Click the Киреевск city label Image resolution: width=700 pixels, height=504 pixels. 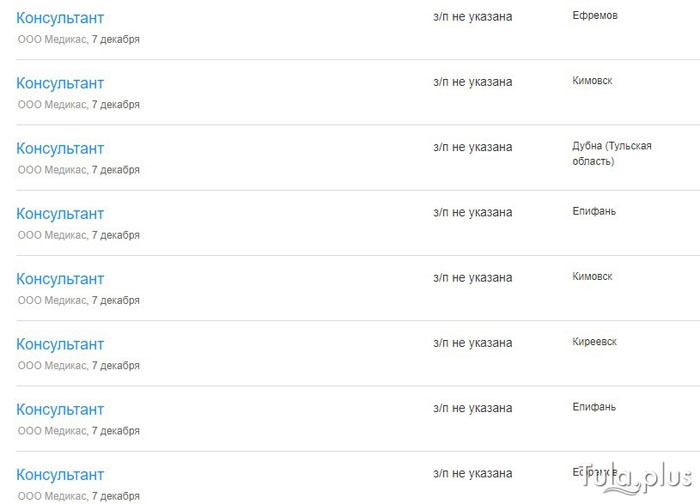coord(594,342)
